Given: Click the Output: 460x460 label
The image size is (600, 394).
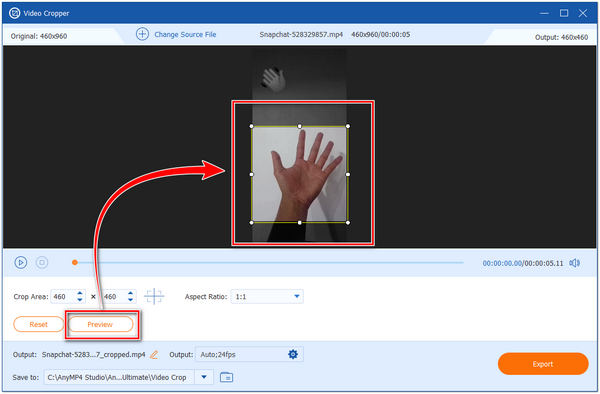Looking at the screenshot, I should point(561,37).
